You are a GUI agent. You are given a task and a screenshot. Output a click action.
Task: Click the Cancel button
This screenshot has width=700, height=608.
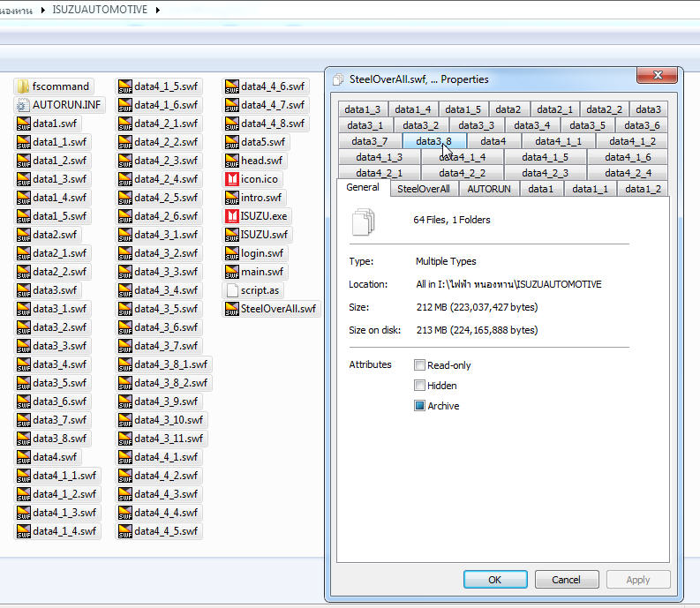(566, 580)
